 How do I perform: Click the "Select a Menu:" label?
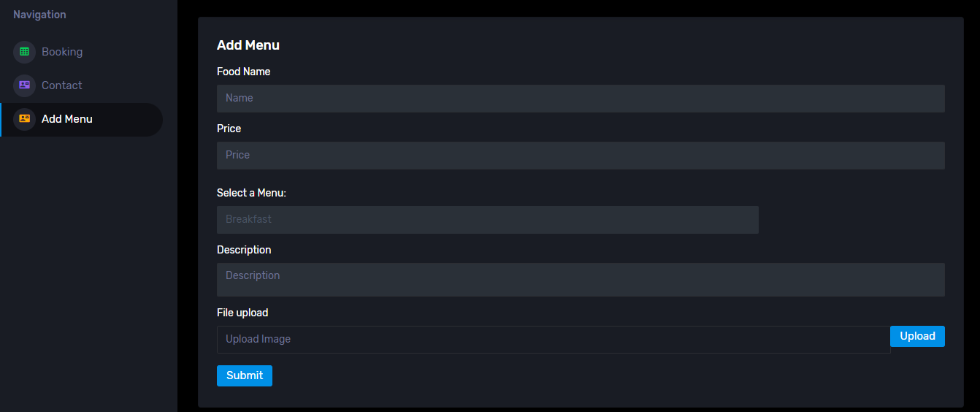point(251,193)
